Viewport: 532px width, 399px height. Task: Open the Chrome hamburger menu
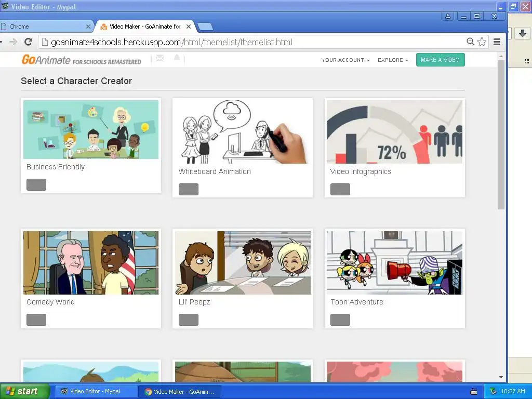tap(497, 42)
